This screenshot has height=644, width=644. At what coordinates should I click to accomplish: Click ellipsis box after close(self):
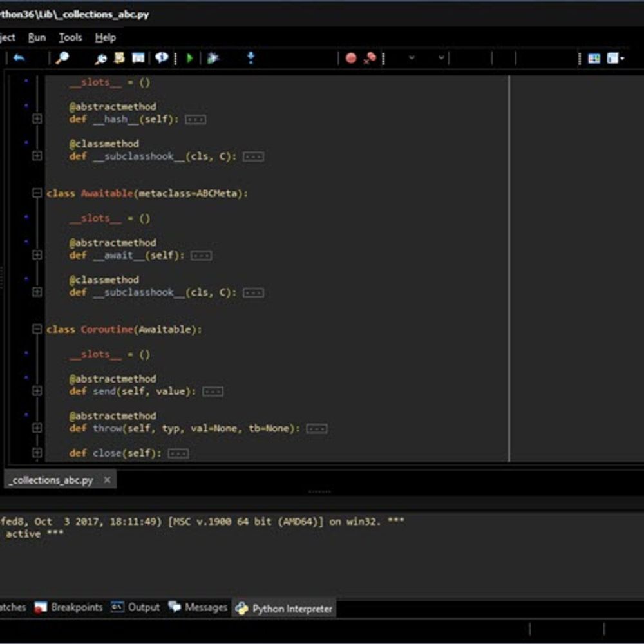(x=178, y=453)
